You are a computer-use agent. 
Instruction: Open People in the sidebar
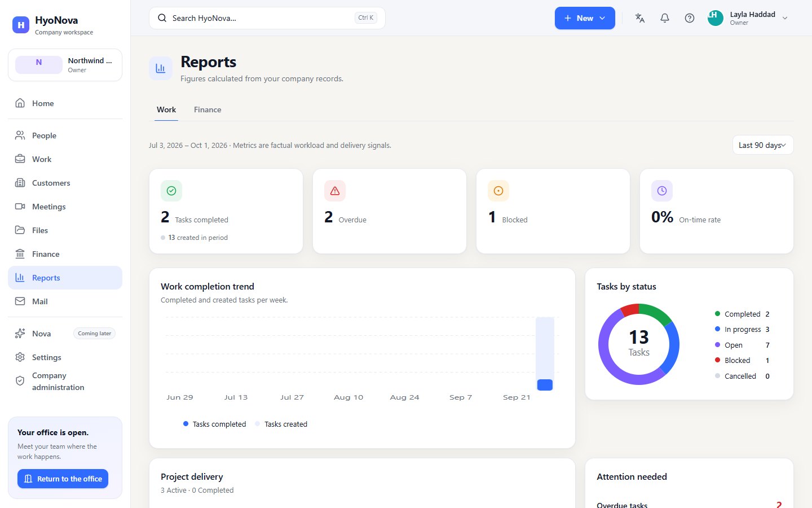click(x=65, y=135)
